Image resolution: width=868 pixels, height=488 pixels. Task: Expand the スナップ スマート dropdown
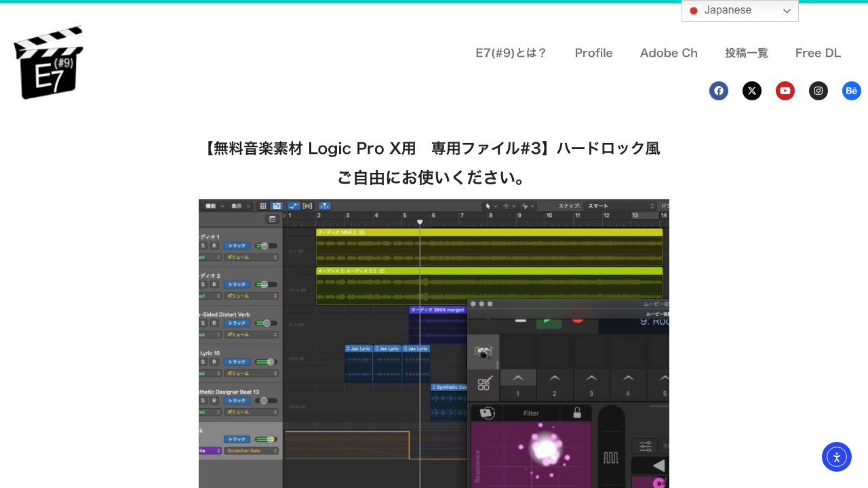click(x=621, y=206)
